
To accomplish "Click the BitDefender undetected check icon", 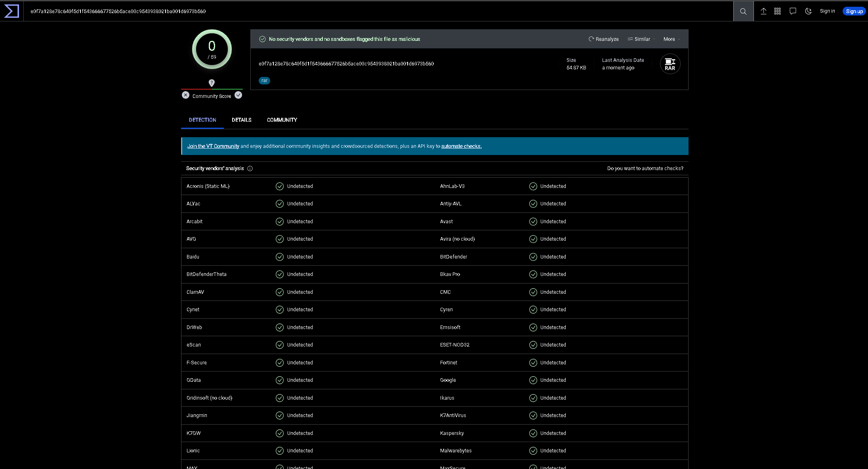I will [x=533, y=257].
